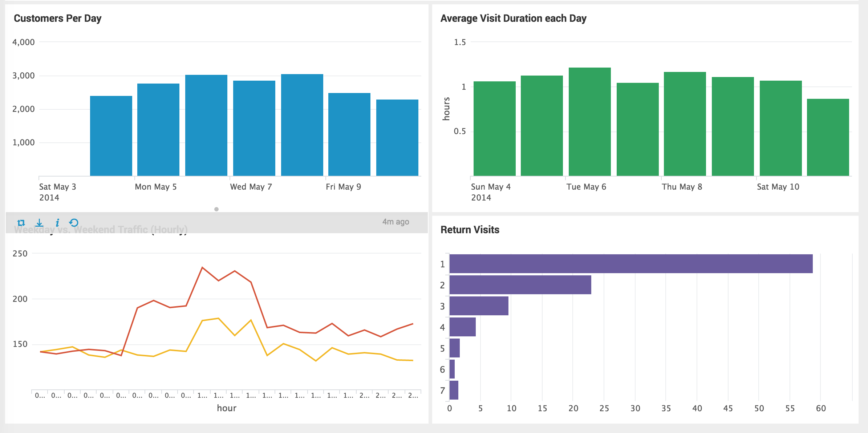Click the refresh icon in the panel toolbar
This screenshot has width=868, height=433.
[x=74, y=223]
